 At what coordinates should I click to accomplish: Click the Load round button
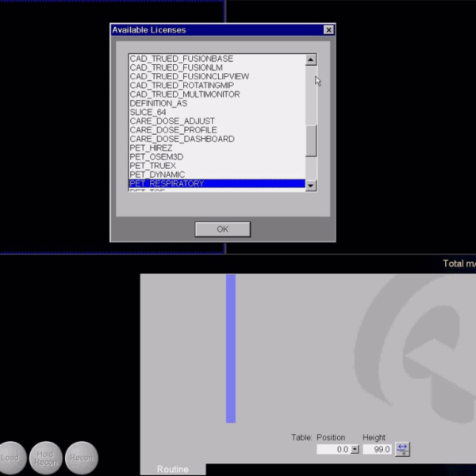coord(10,458)
